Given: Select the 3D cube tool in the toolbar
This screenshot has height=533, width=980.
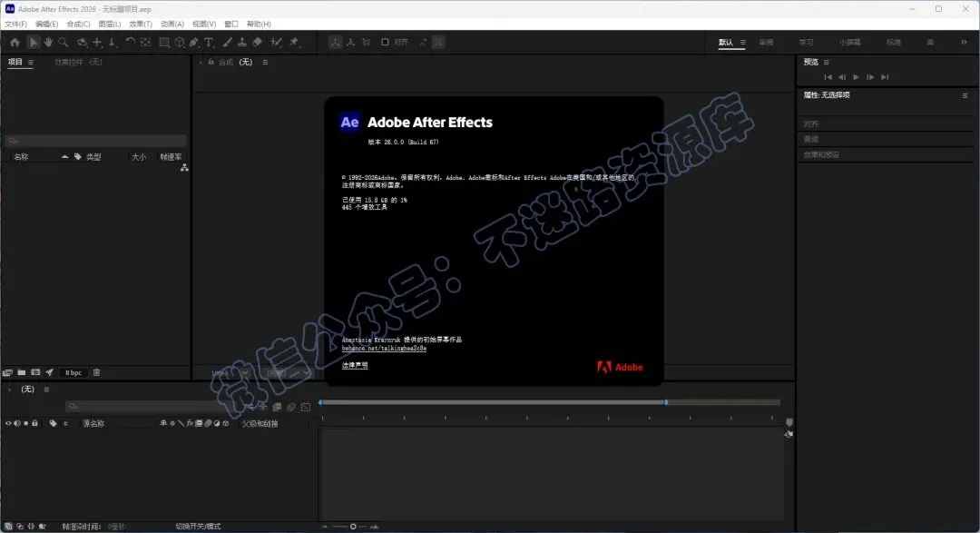Looking at the screenshot, I should (180, 42).
